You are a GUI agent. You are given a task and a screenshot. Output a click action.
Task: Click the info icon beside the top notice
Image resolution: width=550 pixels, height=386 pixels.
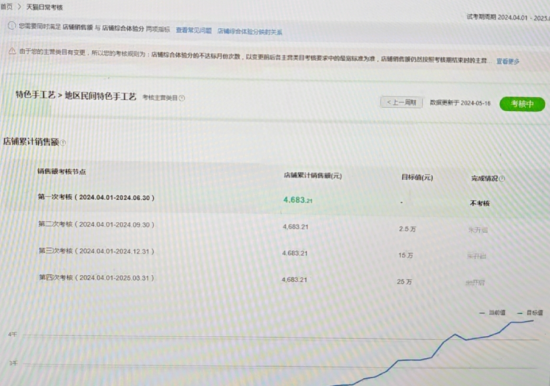tap(12, 26)
